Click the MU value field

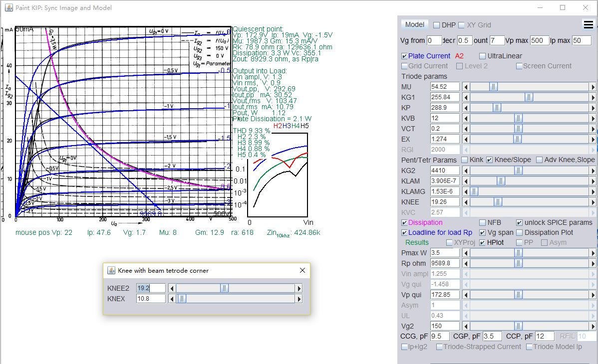[x=445, y=87]
